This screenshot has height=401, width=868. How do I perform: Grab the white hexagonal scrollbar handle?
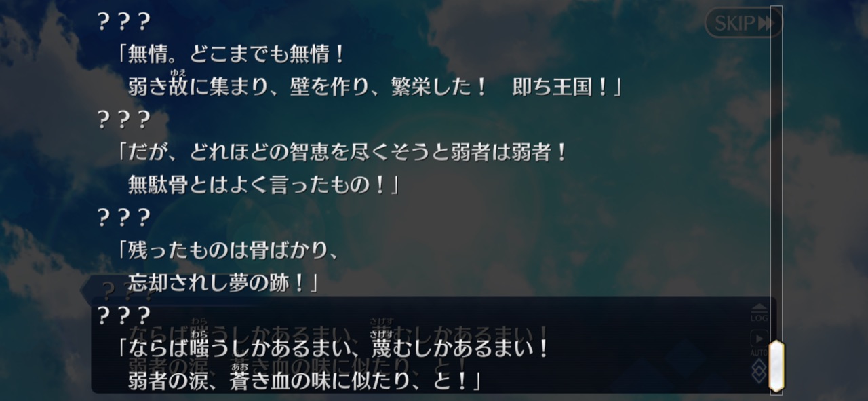(x=776, y=365)
